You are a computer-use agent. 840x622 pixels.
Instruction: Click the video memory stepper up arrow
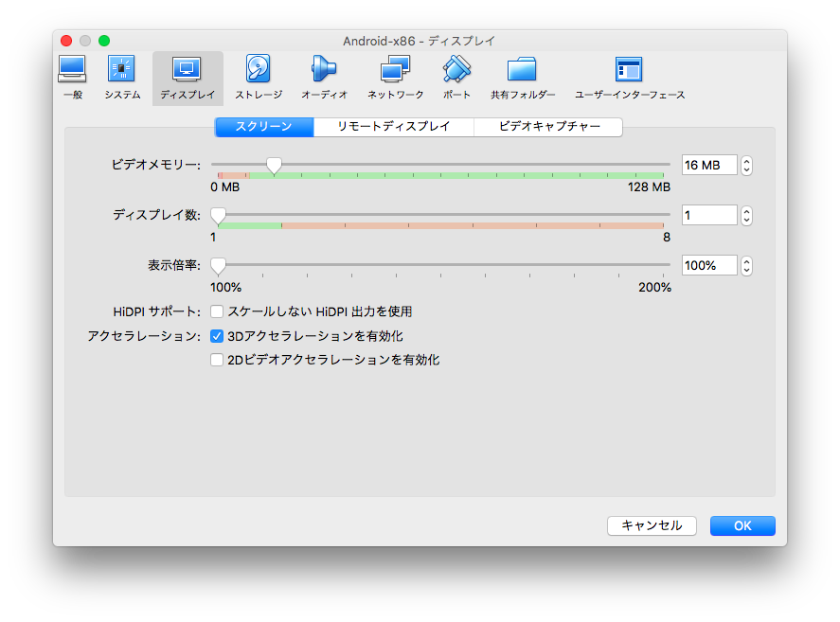(746, 161)
